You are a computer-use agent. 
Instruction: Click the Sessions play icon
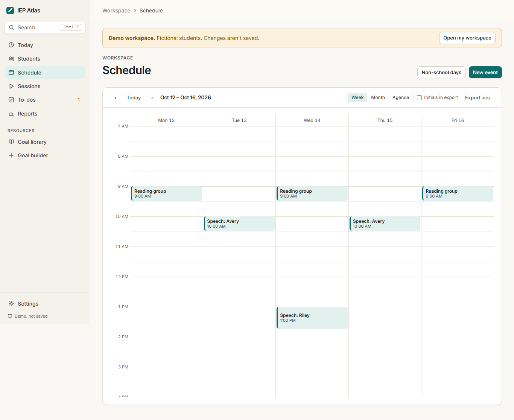click(11, 86)
